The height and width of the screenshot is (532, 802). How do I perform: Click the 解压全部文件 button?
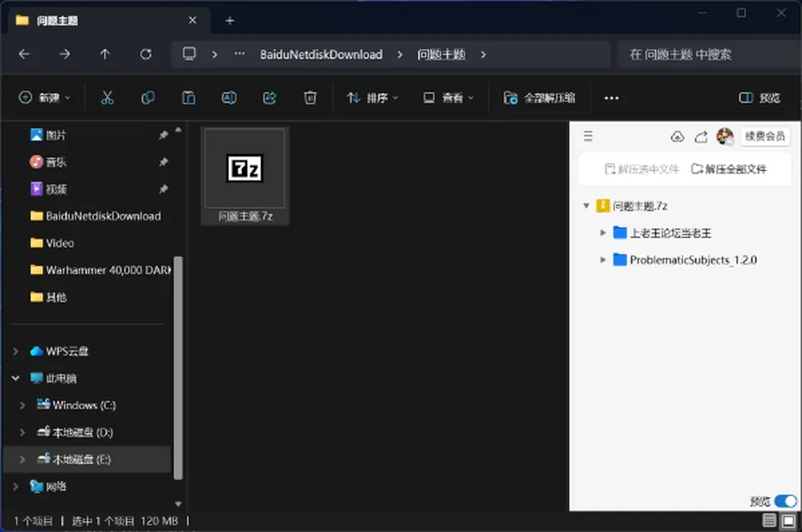(728, 169)
